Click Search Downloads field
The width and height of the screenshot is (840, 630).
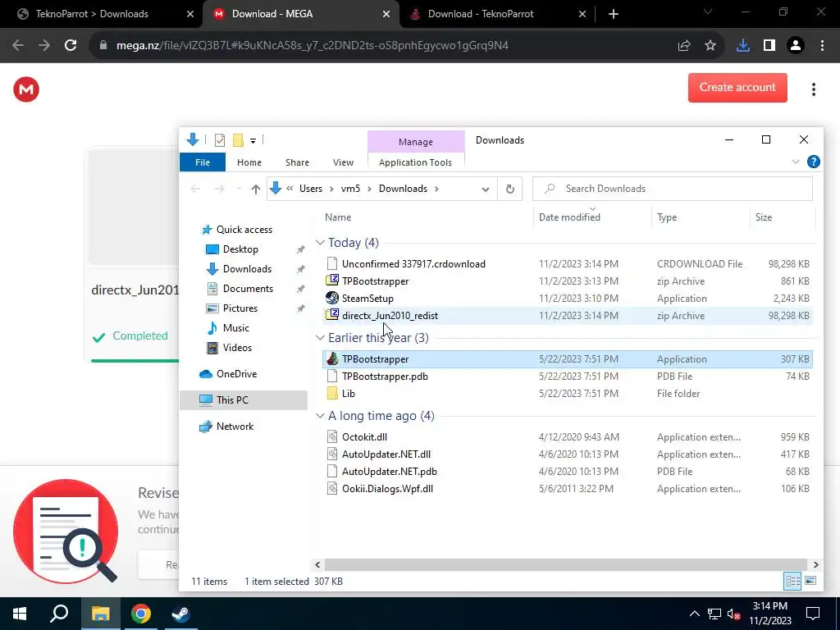(x=673, y=189)
